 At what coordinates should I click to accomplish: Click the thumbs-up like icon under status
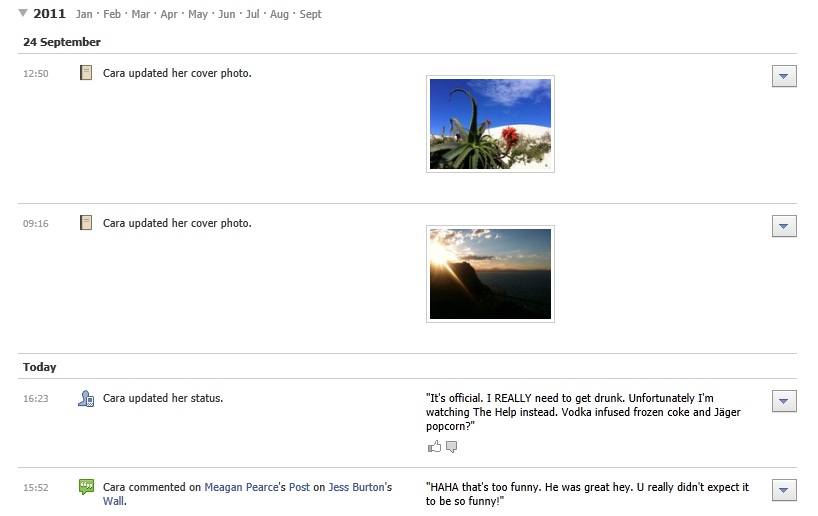[x=434, y=447]
